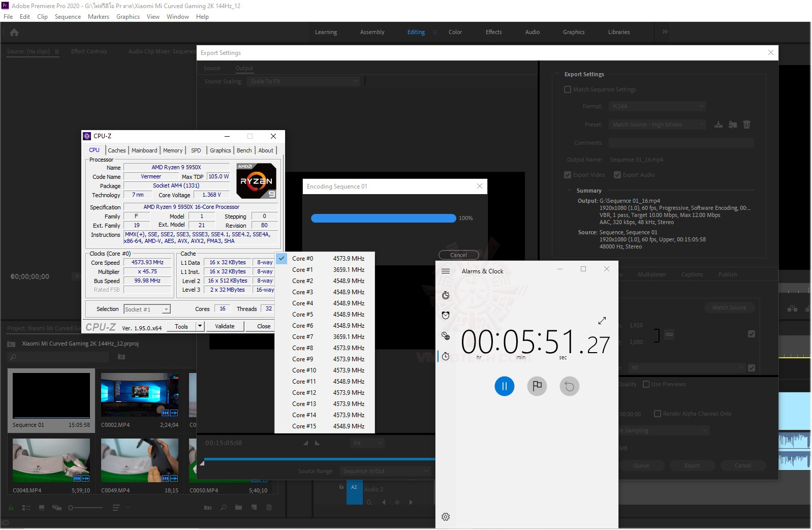The width and height of the screenshot is (812, 530).
Task: Click the link frame dimensions icon
Action: point(669,334)
